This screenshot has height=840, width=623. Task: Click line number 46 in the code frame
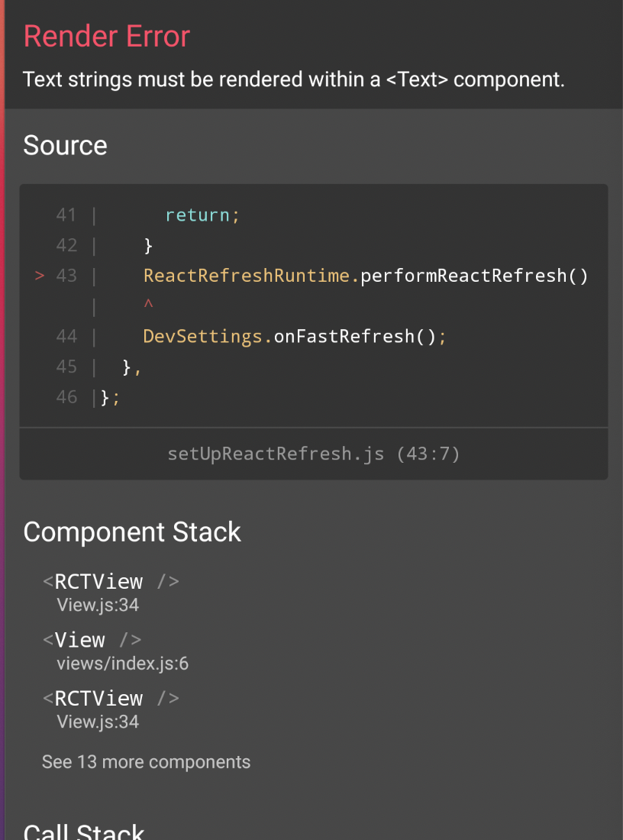pos(66,397)
